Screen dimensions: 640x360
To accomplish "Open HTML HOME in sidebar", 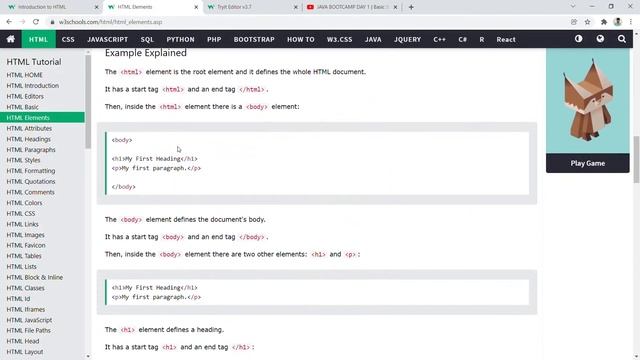I will (x=24, y=75).
